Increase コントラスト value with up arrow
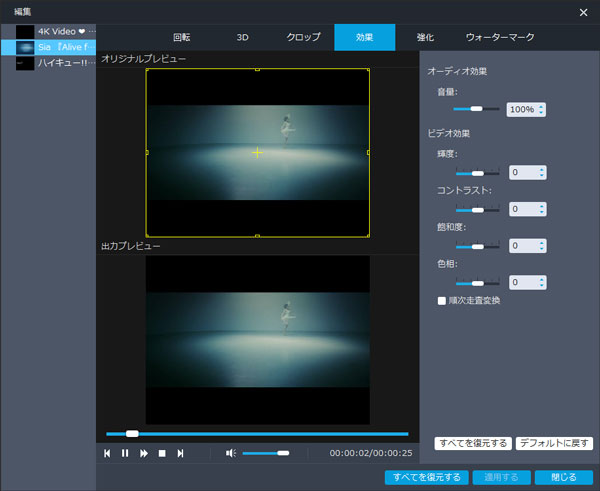The image size is (600, 491). click(x=541, y=206)
